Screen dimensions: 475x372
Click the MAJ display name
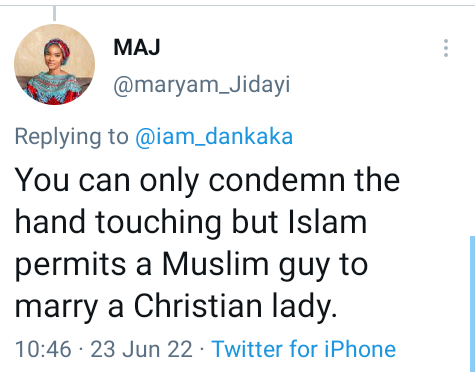tap(137, 47)
